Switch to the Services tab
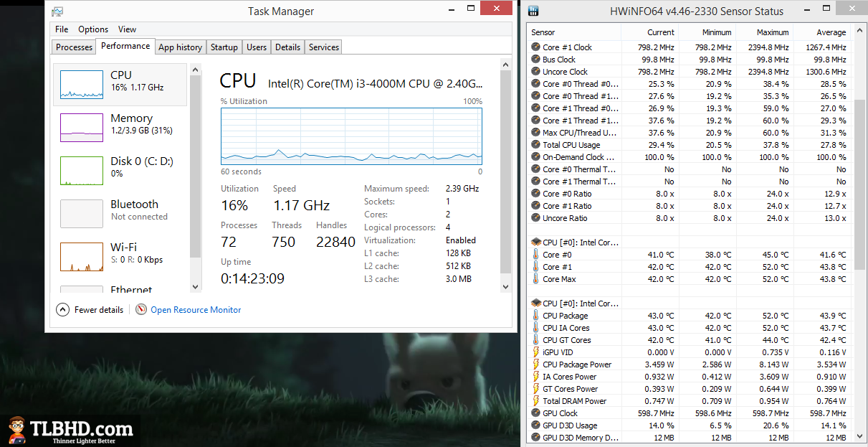868x447 pixels. 323,47
